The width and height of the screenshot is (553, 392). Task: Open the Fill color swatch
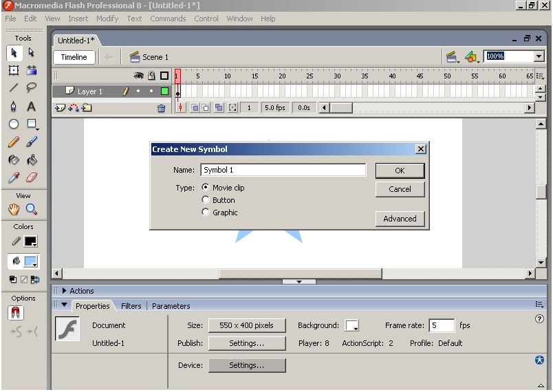coord(30,261)
